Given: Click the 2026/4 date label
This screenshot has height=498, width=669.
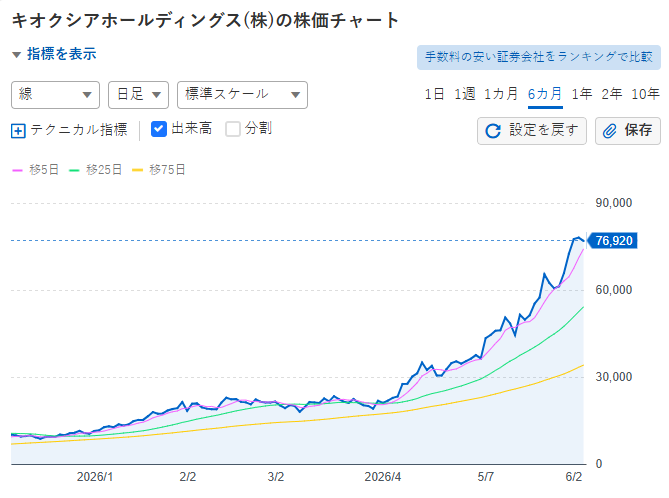Looking at the screenshot, I should [383, 477].
